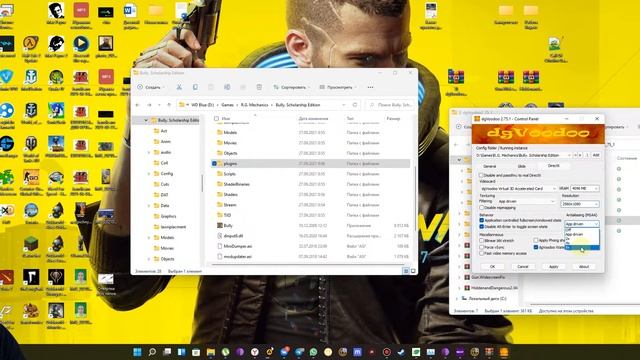Open WhatsApp from taskbar

(x=313, y=352)
